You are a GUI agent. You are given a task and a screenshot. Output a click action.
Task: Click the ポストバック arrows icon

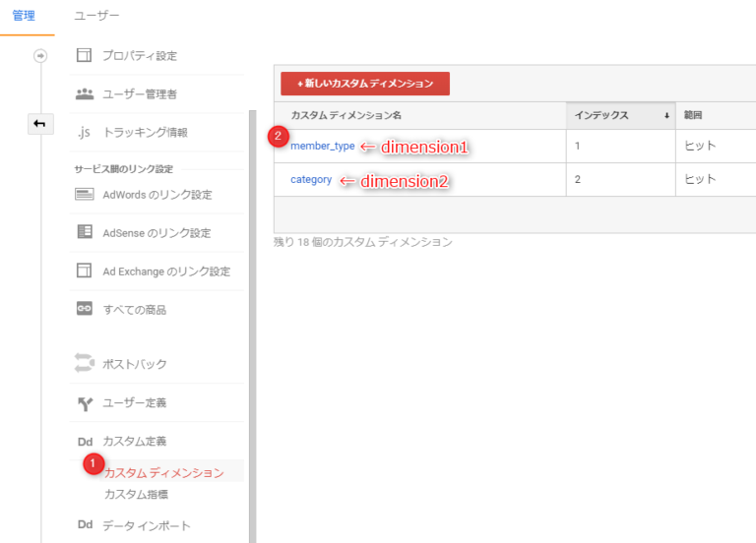(85, 364)
